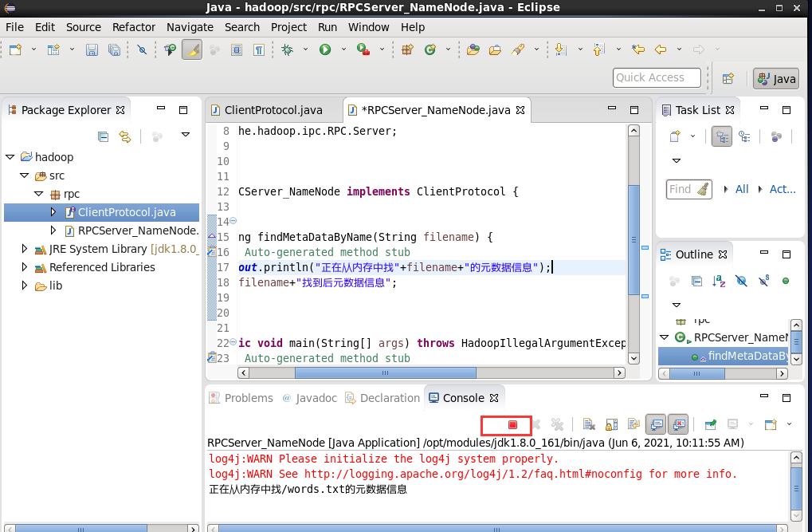Select the Java perspective button
812x532 pixels.
(776, 79)
